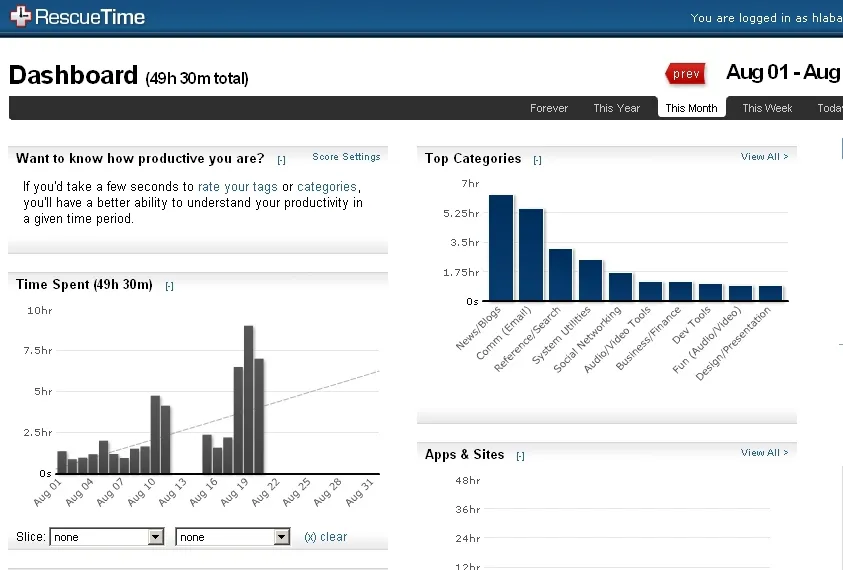The image size is (843, 570).
Task: Follow the 'categories' link
Action: pos(326,187)
